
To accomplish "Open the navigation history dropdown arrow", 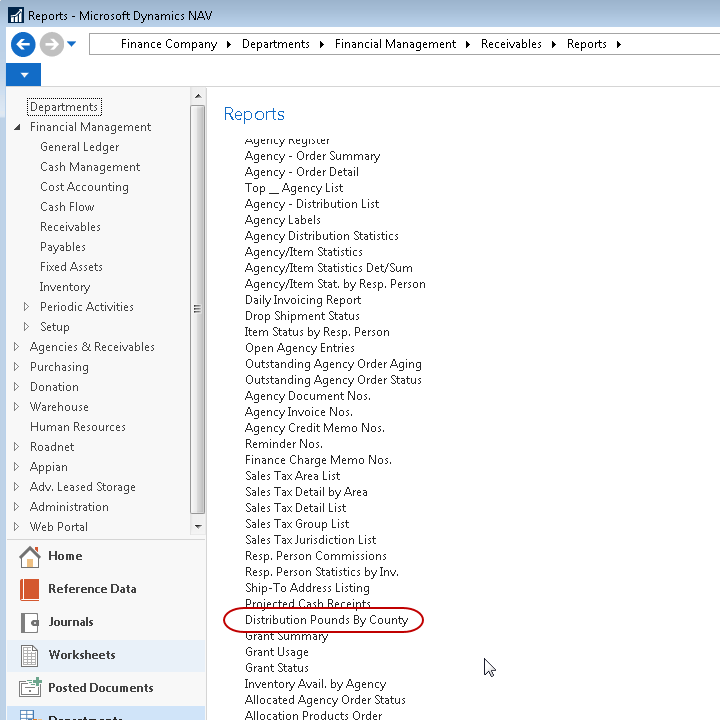I will [x=72, y=44].
